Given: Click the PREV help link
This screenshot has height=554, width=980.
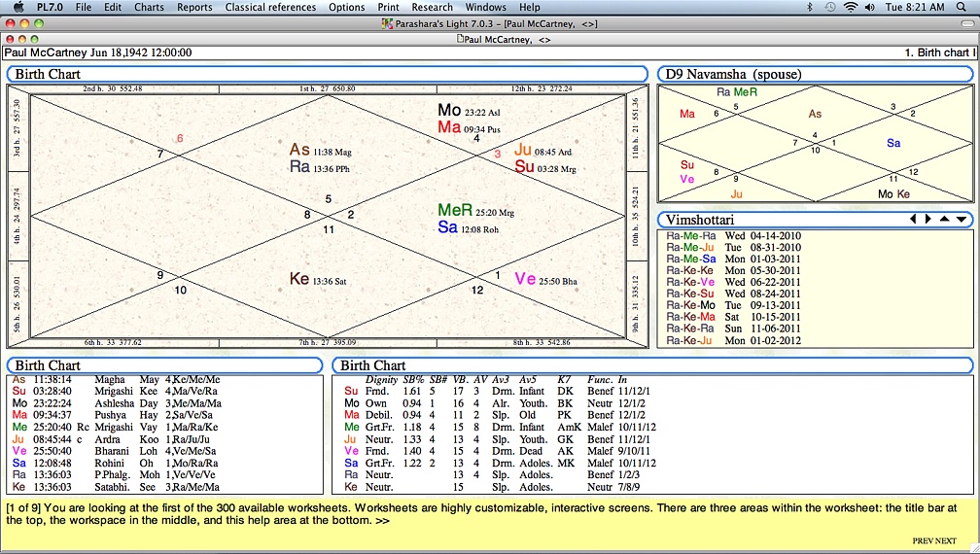Looking at the screenshot, I should (x=923, y=540).
